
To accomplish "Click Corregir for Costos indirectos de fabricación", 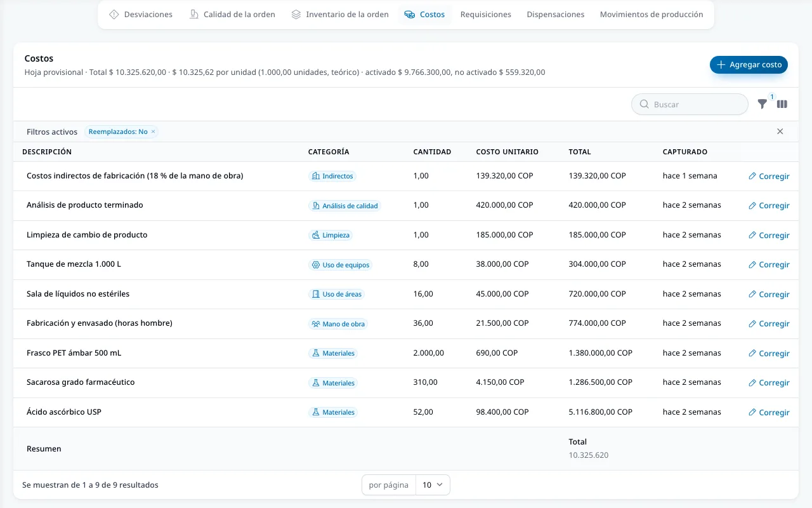I will pyautogui.click(x=769, y=177).
